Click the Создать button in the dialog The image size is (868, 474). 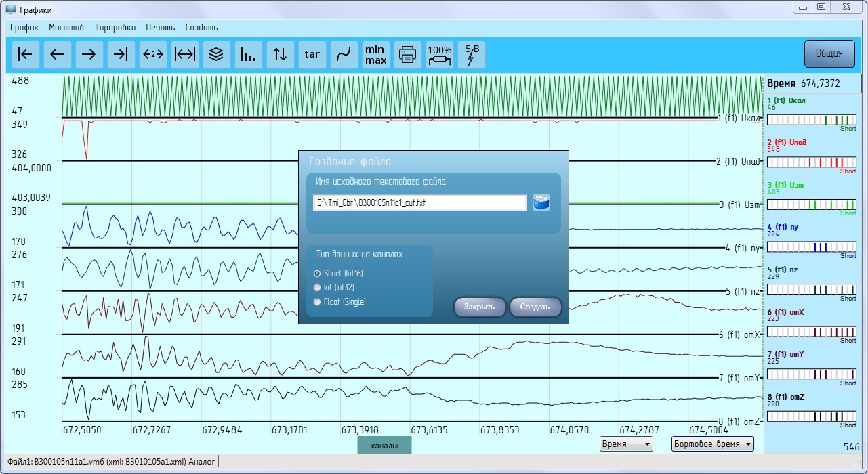535,307
